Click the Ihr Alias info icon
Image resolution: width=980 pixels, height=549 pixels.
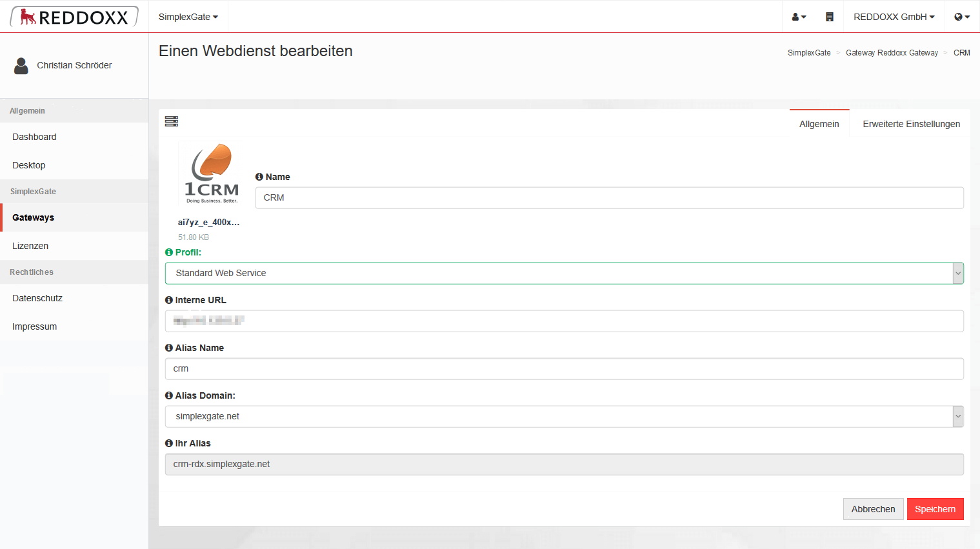tap(169, 443)
